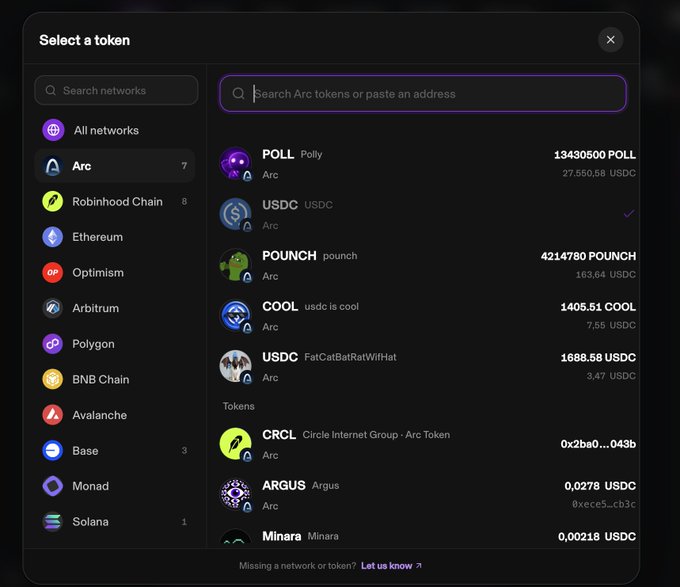Focus the Search networks input field

(116, 90)
